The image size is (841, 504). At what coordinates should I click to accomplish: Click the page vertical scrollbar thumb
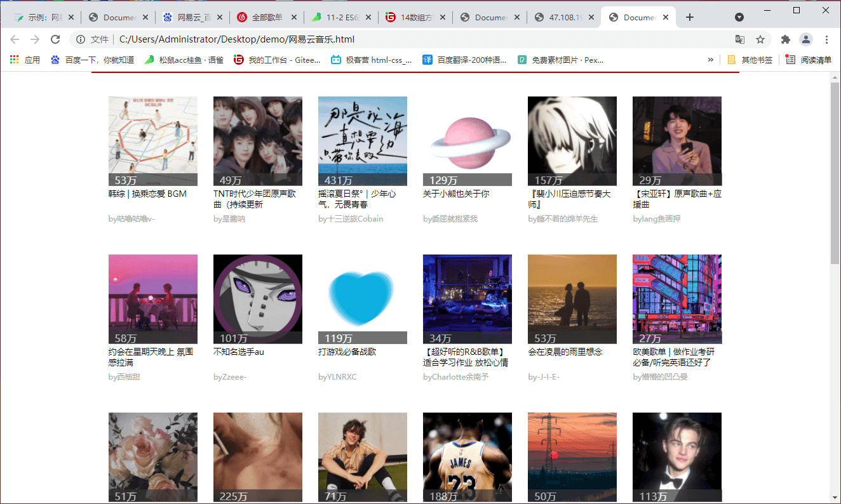click(835, 173)
